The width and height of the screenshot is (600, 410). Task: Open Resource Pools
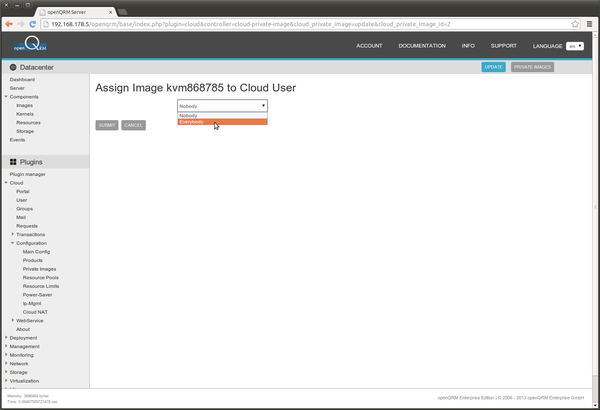click(x=41, y=278)
